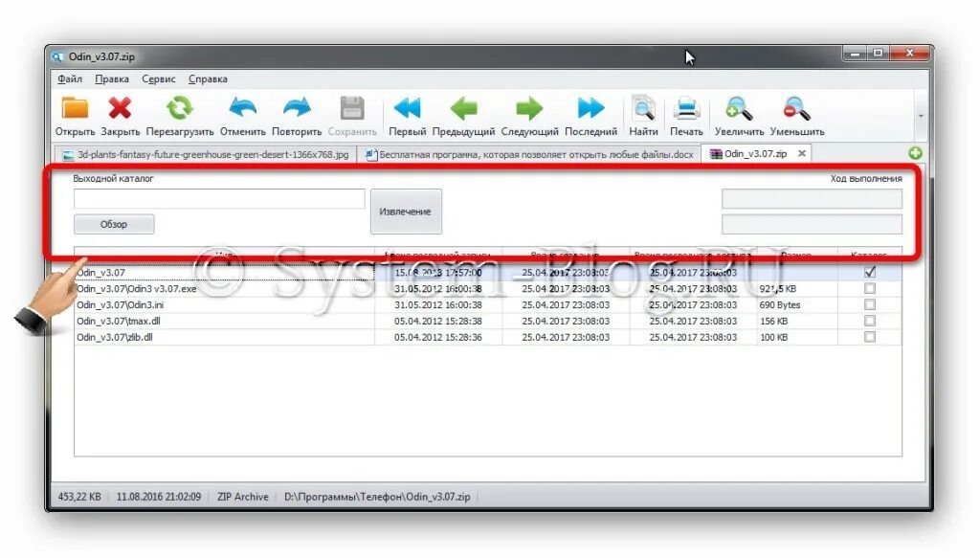Select the Odin_v3.07\Odin3 v3.07.exe entry
Screen dimensions: 980x558
(136, 289)
